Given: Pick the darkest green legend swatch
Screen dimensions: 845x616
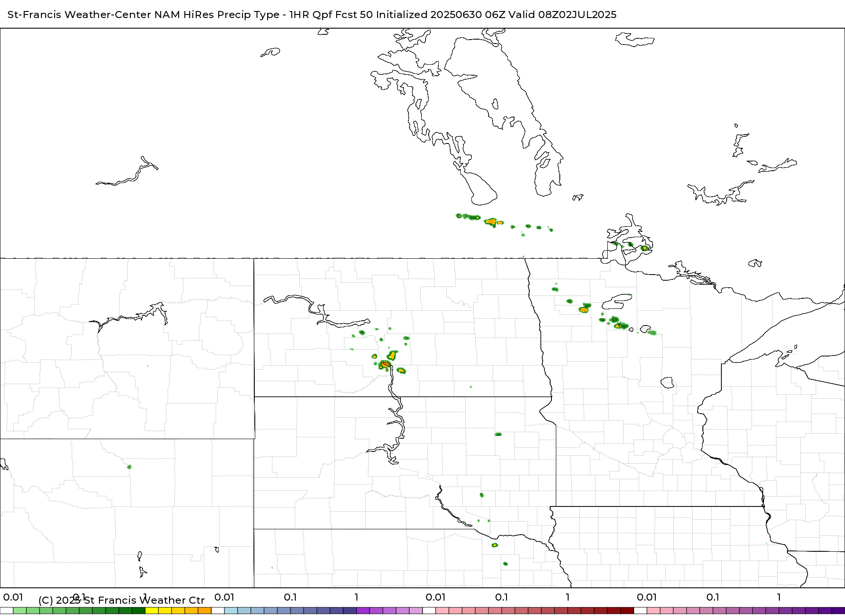Looking at the screenshot, I should coord(139,611).
